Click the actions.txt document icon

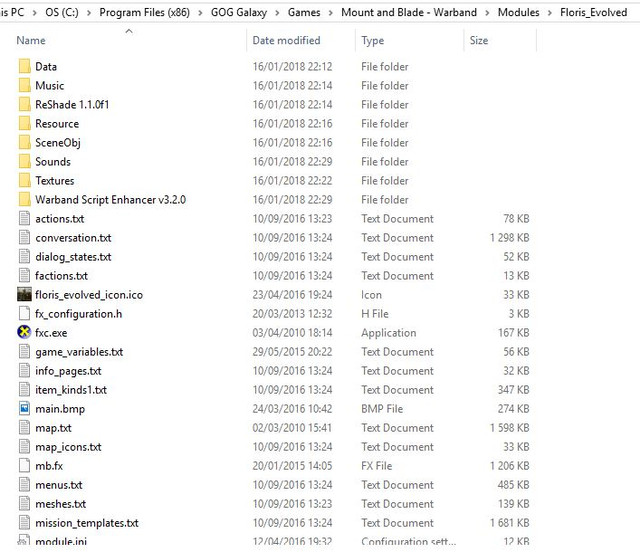click(24, 218)
